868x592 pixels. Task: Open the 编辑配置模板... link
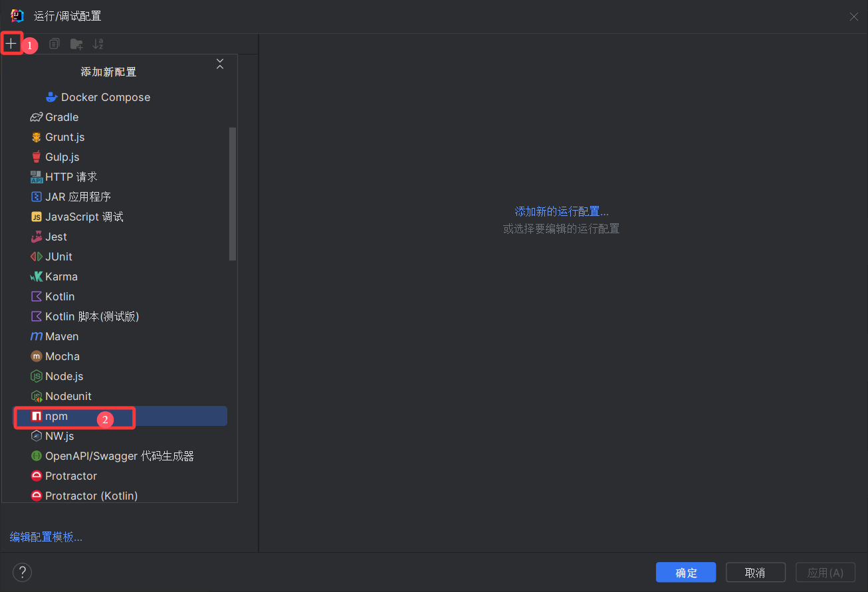[x=46, y=537]
